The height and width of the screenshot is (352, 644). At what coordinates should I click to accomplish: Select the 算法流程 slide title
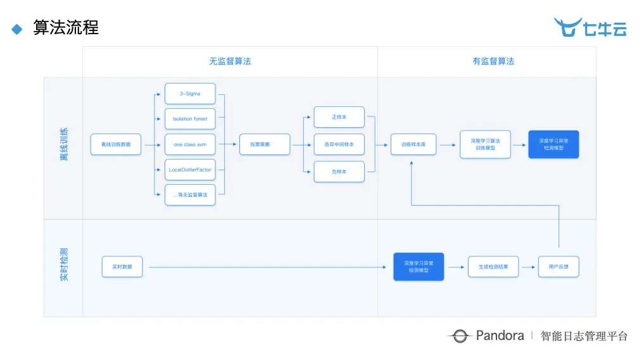(66, 28)
